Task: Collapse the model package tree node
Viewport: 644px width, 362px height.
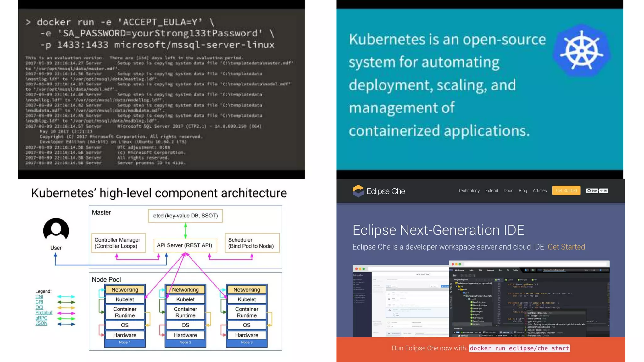Action: point(466,299)
